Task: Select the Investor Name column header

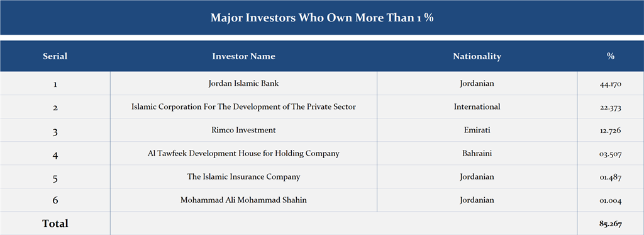Action: (243, 56)
